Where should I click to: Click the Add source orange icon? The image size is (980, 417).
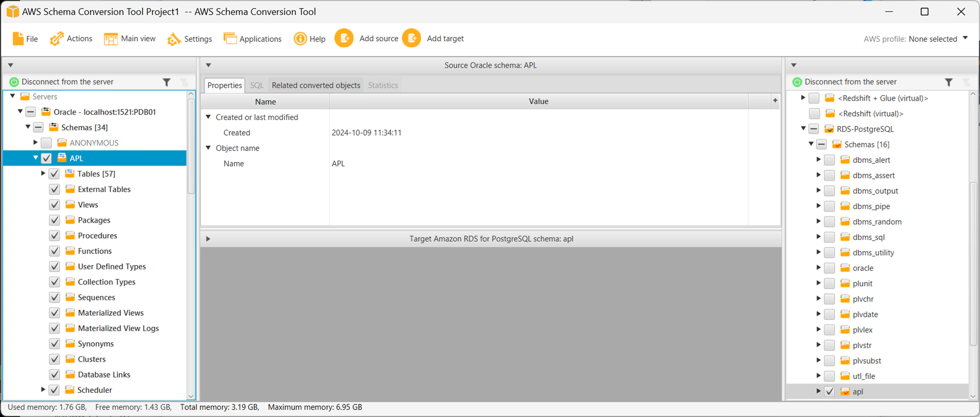344,38
